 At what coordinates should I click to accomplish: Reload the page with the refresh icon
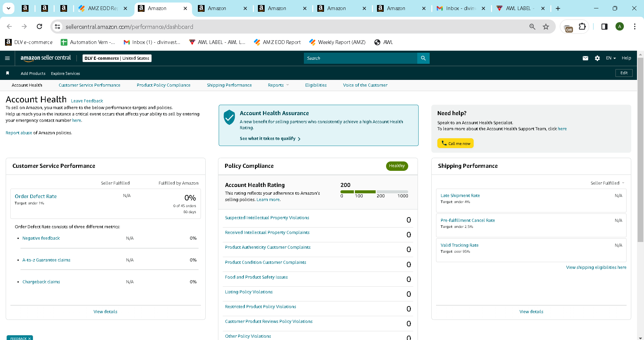pos(40,27)
